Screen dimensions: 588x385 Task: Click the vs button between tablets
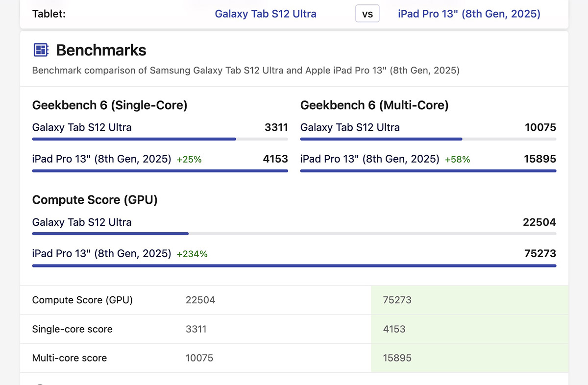367,14
